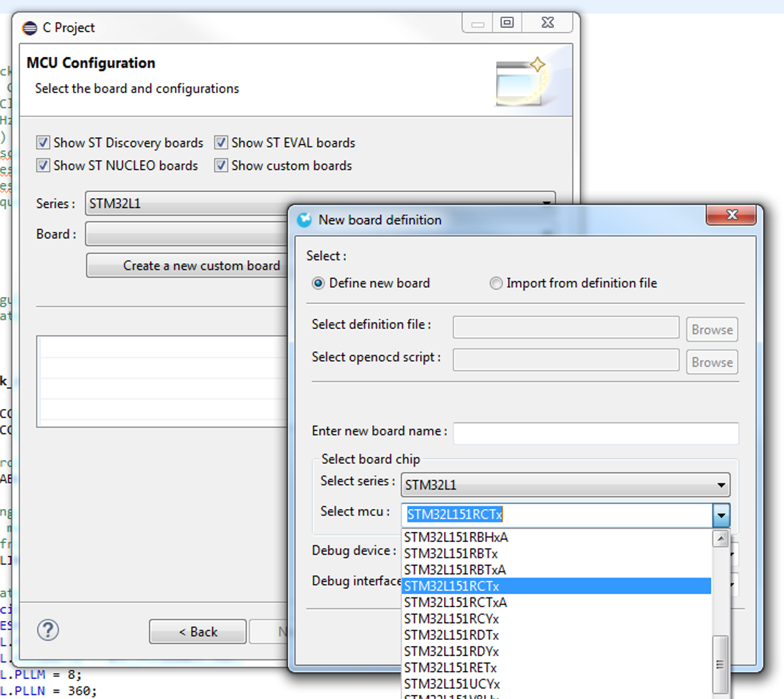Click the Enter new board name field

tap(596, 433)
